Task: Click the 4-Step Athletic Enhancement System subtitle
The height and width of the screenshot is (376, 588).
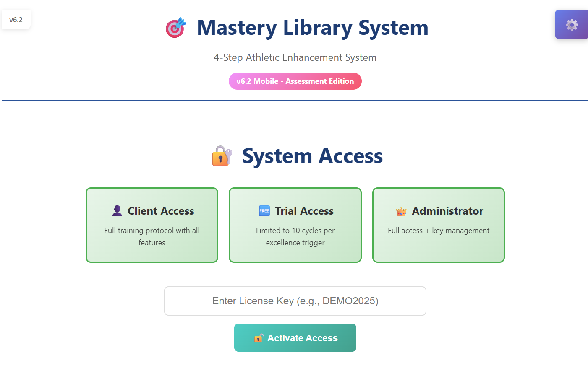Action: click(295, 57)
